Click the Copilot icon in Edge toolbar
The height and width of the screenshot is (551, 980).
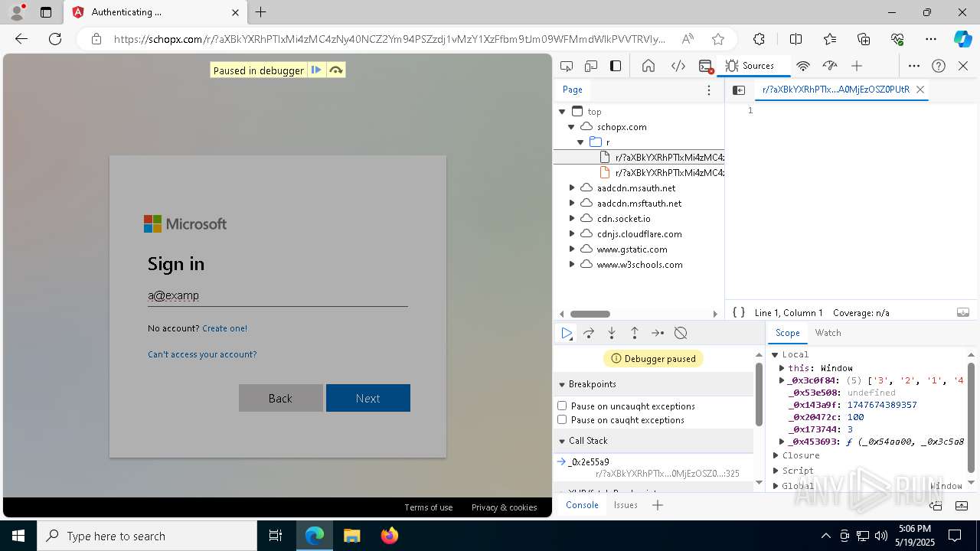(962, 39)
